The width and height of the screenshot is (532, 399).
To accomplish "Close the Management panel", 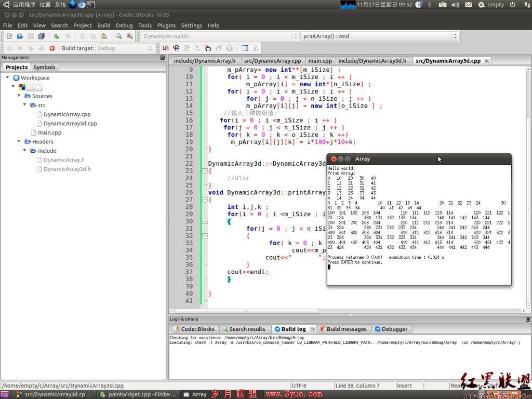I will pyautogui.click(x=163, y=58).
